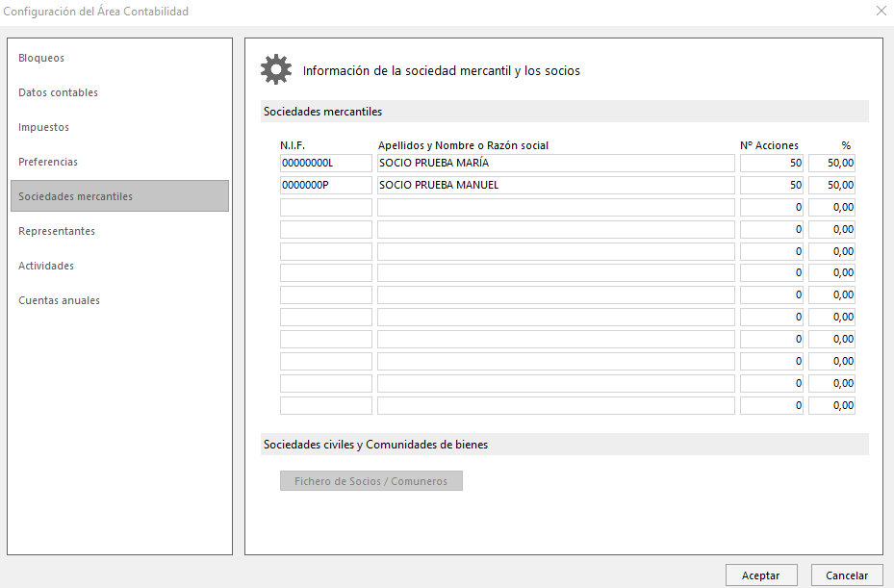Click the empty name field in the last row
This screenshot has width=894, height=588.
click(556, 405)
